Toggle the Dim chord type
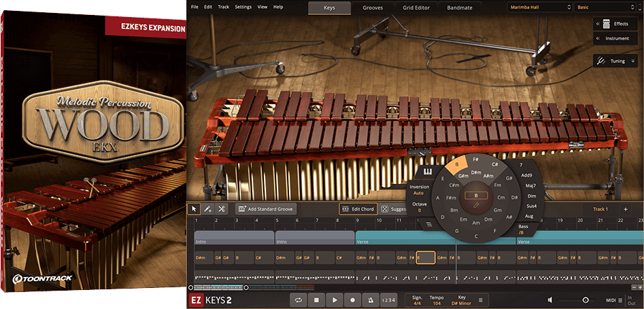The image size is (644, 309). click(x=532, y=196)
